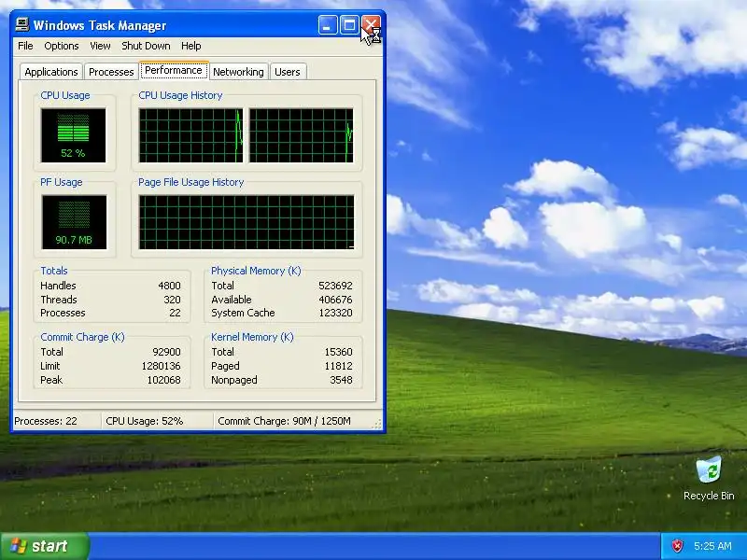Click the Totals group label
747x560 pixels.
[54, 271]
